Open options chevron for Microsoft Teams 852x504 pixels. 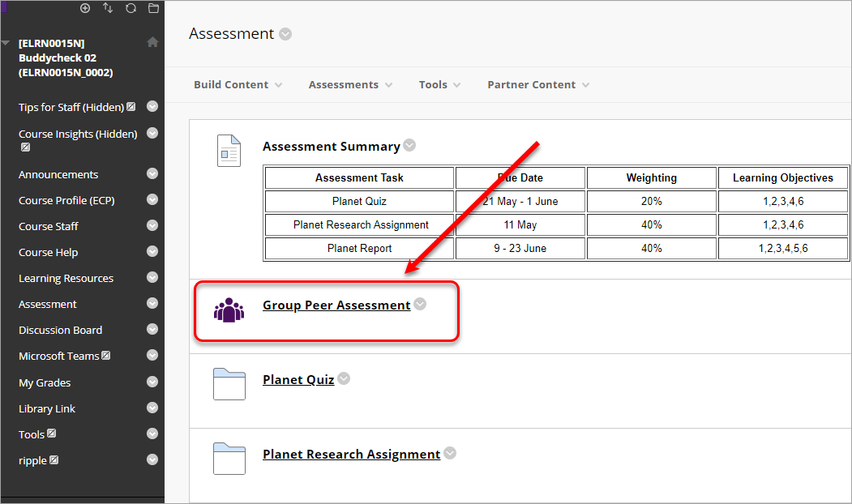(x=152, y=355)
